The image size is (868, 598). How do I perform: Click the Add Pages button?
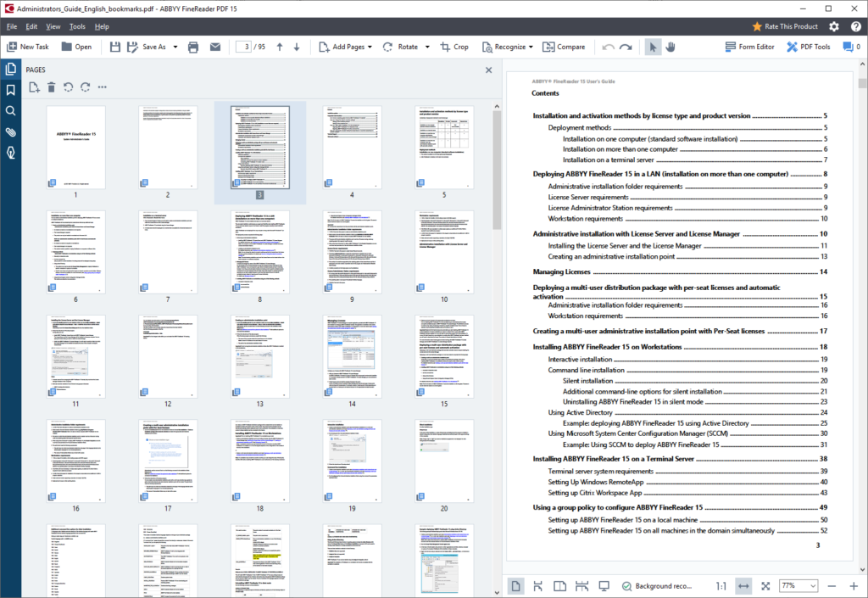tap(342, 47)
